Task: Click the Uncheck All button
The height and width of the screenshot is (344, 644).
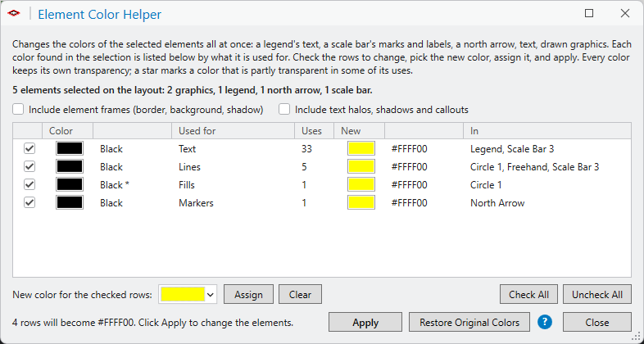Action: tap(597, 294)
